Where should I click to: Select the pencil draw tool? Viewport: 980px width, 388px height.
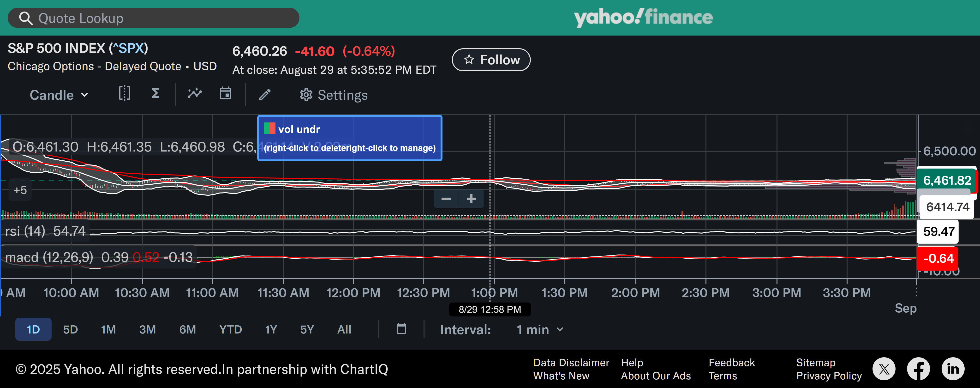click(x=265, y=94)
